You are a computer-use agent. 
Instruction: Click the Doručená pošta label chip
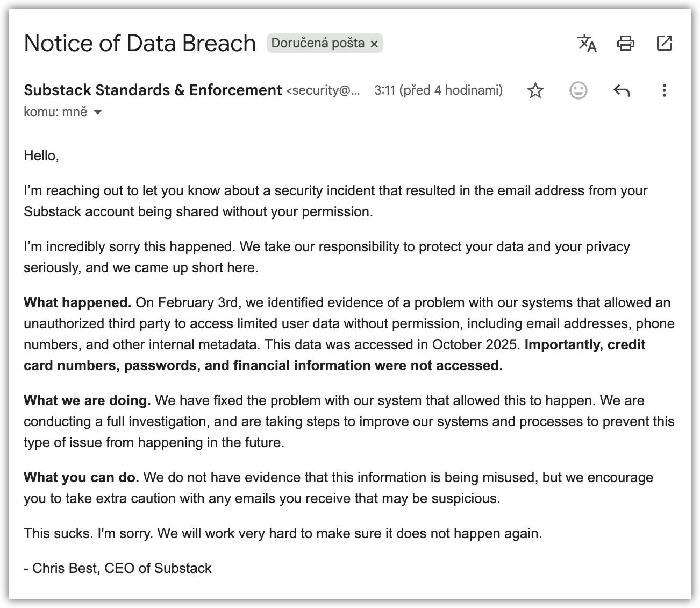click(x=317, y=43)
